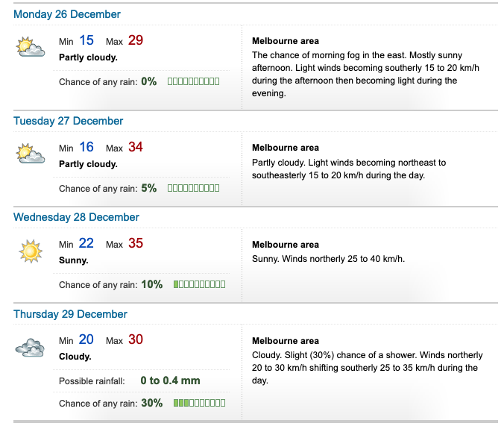Image resolution: width=504 pixels, height=426 pixels.
Task: Select Wednesday's min temperature 22
Action: [86, 243]
